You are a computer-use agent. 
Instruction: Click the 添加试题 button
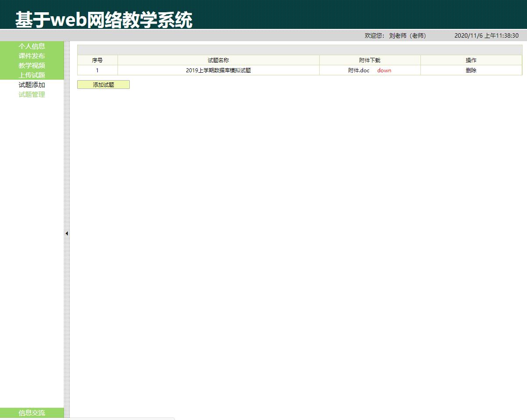(103, 85)
